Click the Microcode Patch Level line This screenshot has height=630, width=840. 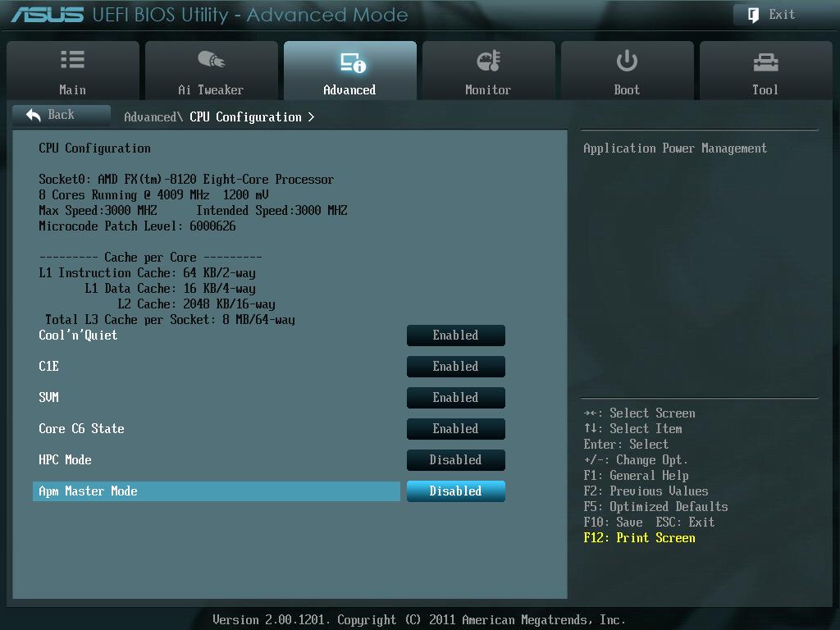(x=137, y=226)
